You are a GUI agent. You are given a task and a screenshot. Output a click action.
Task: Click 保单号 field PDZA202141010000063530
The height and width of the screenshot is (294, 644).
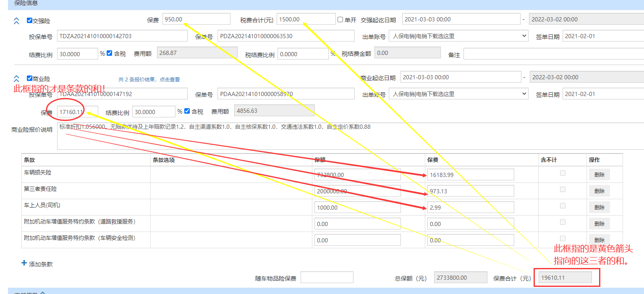coord(287,36)
